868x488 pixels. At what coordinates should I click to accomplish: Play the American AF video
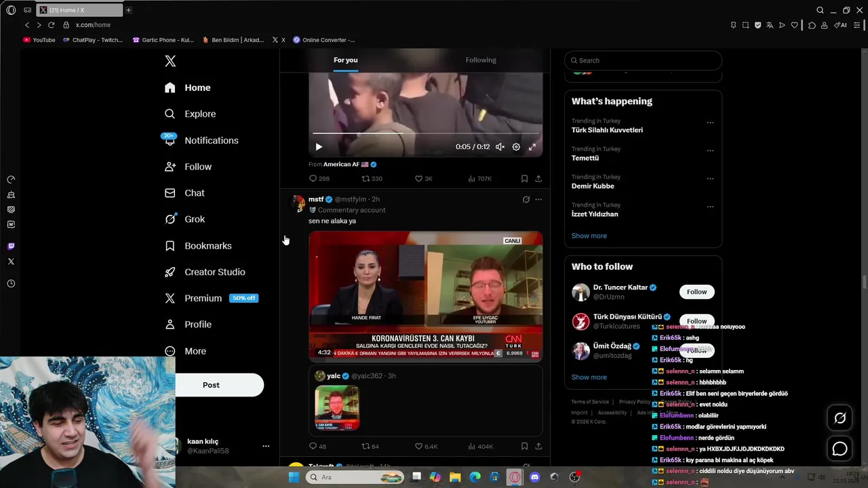(x=319, y=147)
